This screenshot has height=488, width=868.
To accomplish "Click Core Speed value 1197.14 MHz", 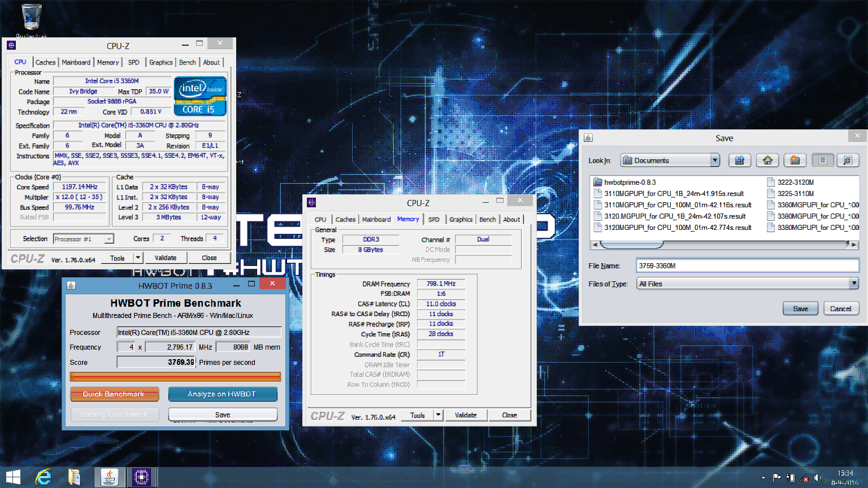I will point(80,186).
